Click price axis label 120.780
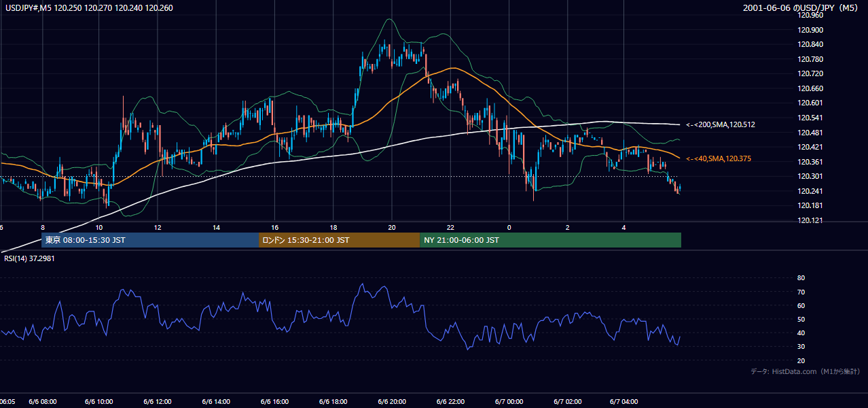 pos(810,59)
